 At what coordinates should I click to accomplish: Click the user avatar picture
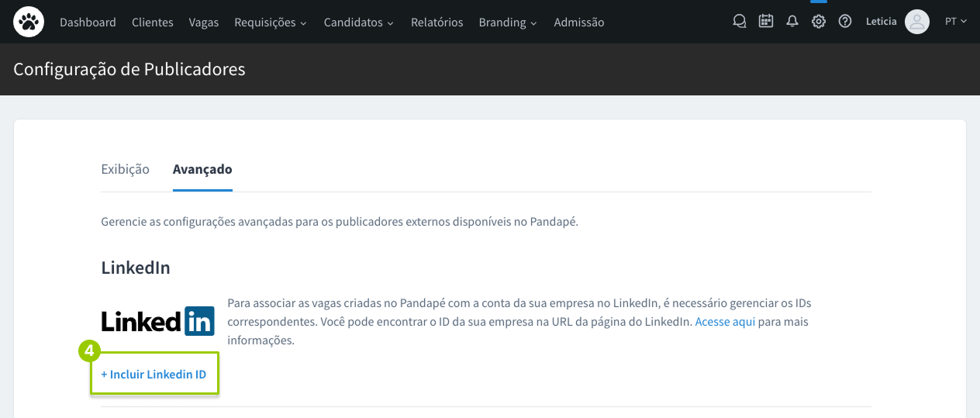[917, 22]
